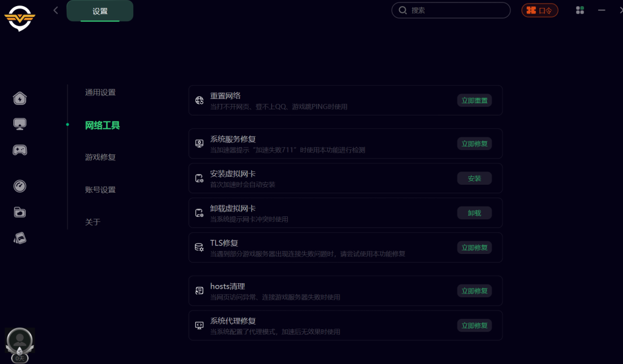
Task: Click 安装 for virtual network card
Action: pyautogui.click(x=475, y=179)
